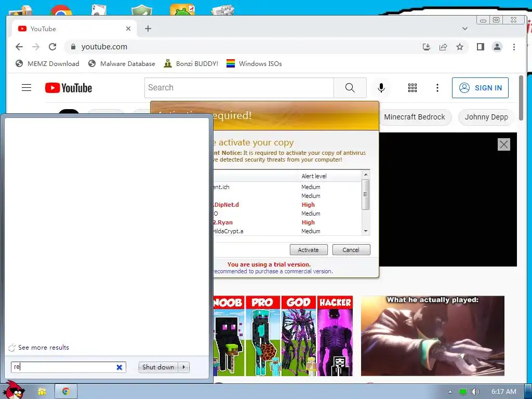The height and width of the screenshot is (399, 532).
Task: Share this page icon
Action: tap(443, 47)
